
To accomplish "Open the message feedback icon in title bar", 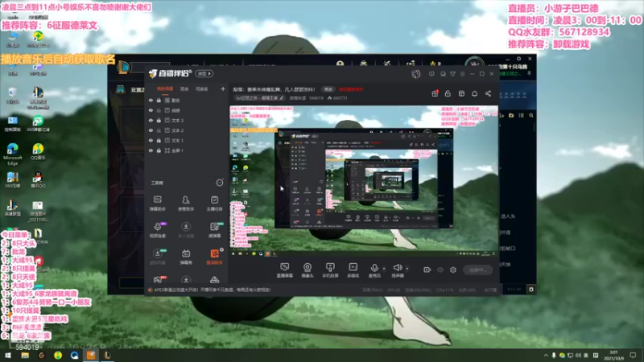I will pos(431,74).
